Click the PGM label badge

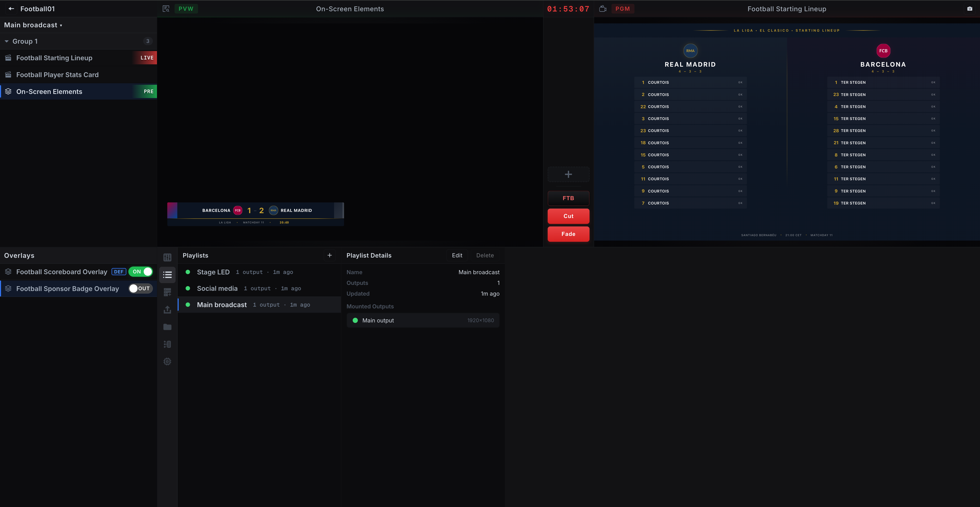click(x=623, y=9)
